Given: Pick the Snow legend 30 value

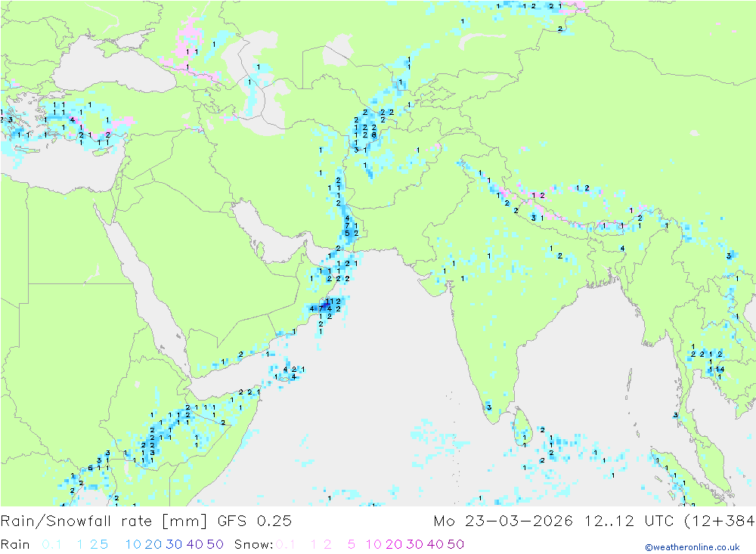Looking at the screenshot, I should pos(414,544).
